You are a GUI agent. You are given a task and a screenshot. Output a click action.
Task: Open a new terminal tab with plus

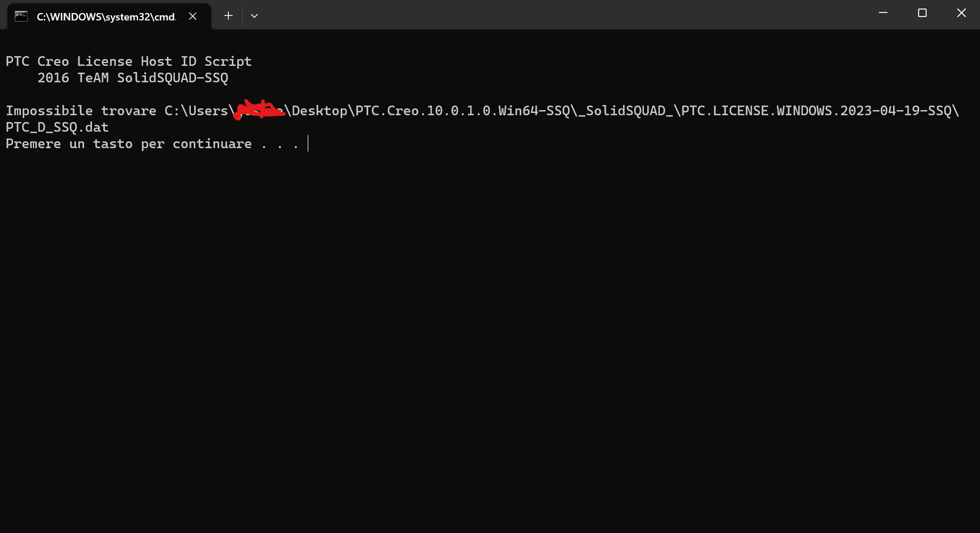[228, 16]
